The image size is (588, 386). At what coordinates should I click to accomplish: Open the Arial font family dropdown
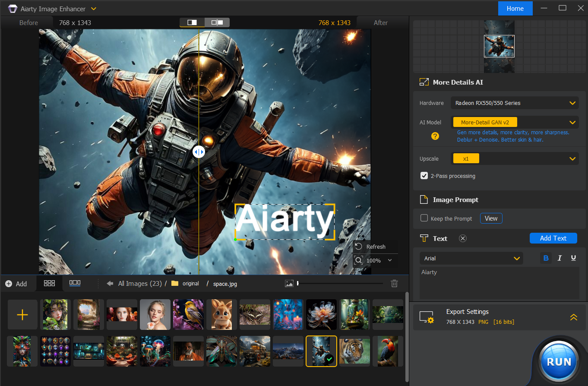pyautogui.click(x=471, y=258)
